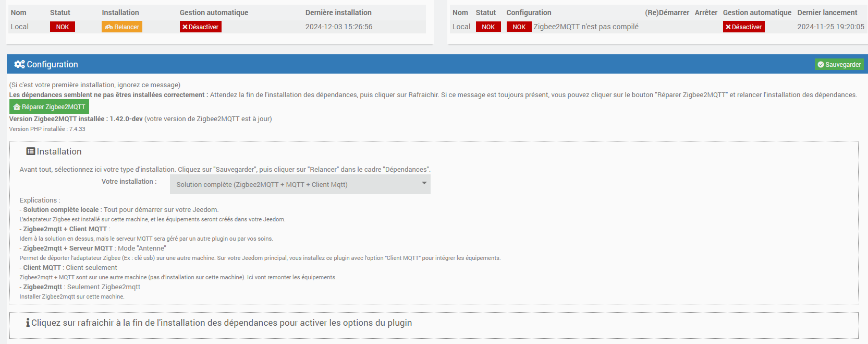
Task: Click the bicycle icon on Relancer
Action: click(x=109, y=27)
